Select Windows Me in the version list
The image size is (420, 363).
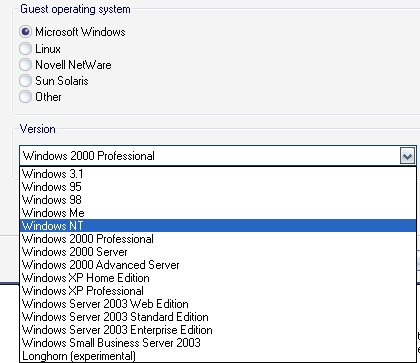tap(218, 213)
